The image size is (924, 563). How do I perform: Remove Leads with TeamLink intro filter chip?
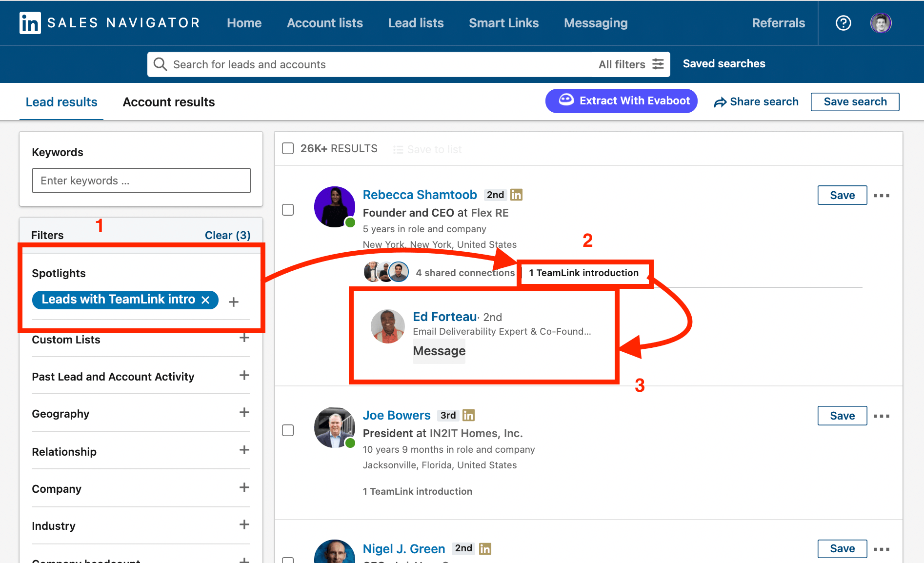(x=205, y=300)
